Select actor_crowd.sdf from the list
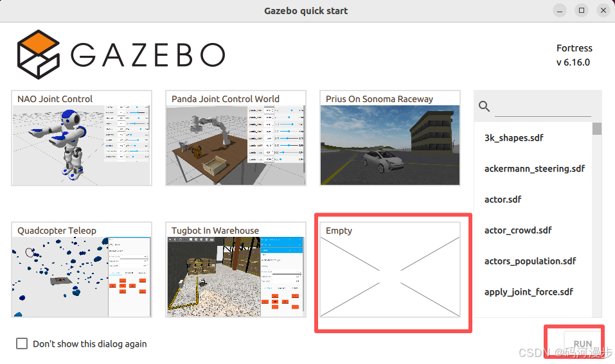Screen dimensions: 615x364 click(533, 230)
